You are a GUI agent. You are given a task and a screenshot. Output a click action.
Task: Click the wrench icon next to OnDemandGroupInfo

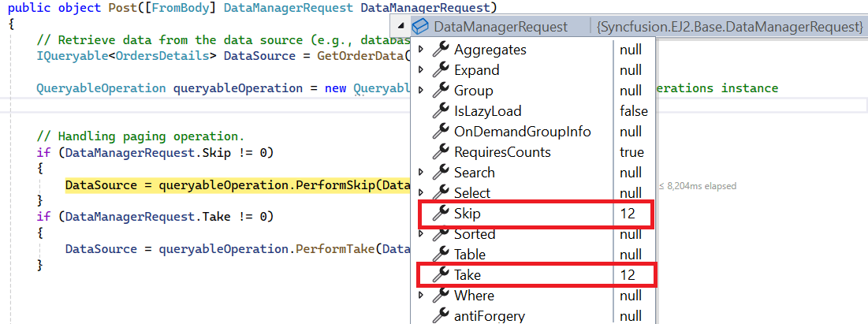tap(441, 132)
